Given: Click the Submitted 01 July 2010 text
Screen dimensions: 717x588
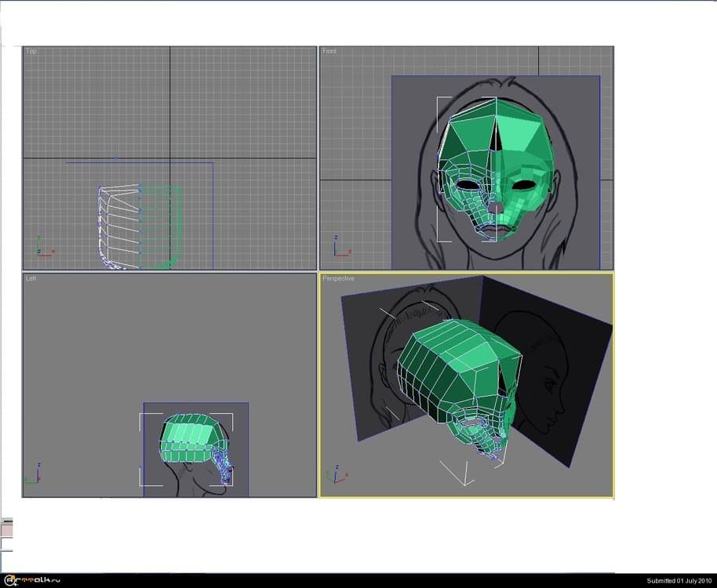Looking at the screenshot, I should (x=678, y=581).
